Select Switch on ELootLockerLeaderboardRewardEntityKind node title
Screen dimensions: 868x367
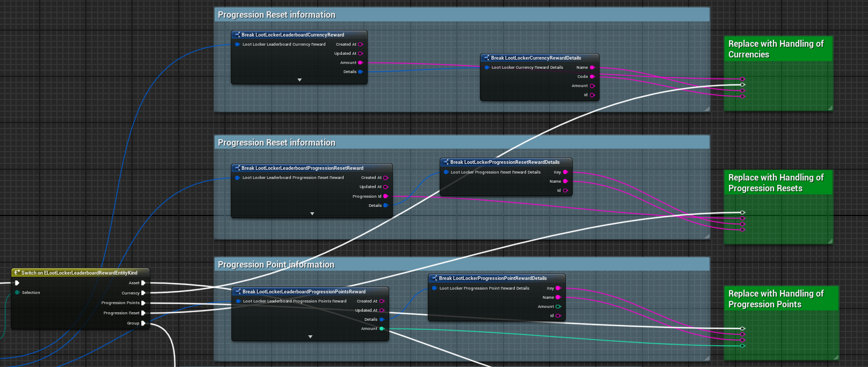point(79,273)
